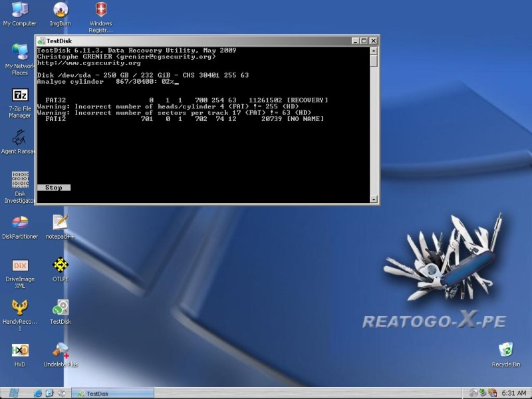Click the 'Christophe GRENIER' email line

(126, 57)
